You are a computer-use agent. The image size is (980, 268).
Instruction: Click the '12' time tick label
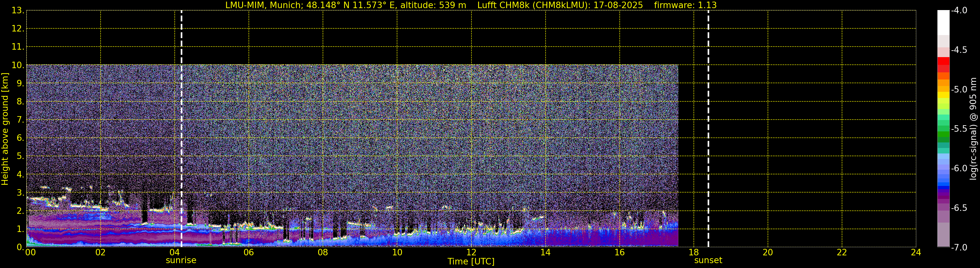click(471, 252)
